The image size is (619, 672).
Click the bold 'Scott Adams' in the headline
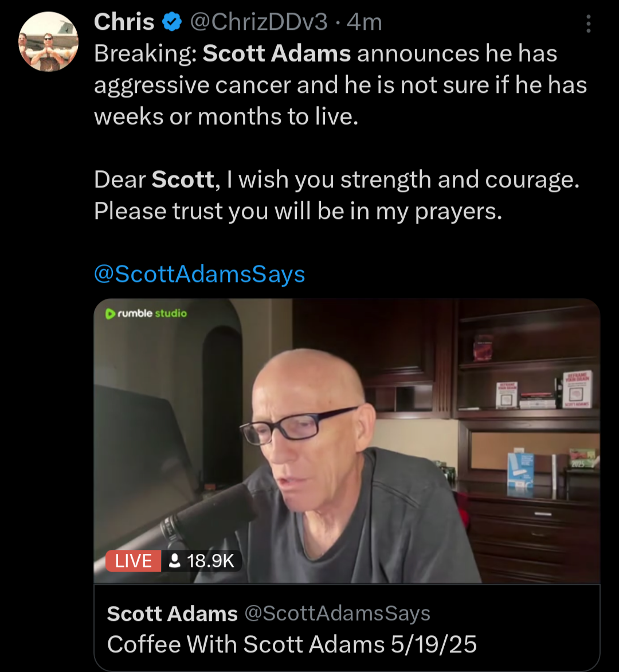277,53
